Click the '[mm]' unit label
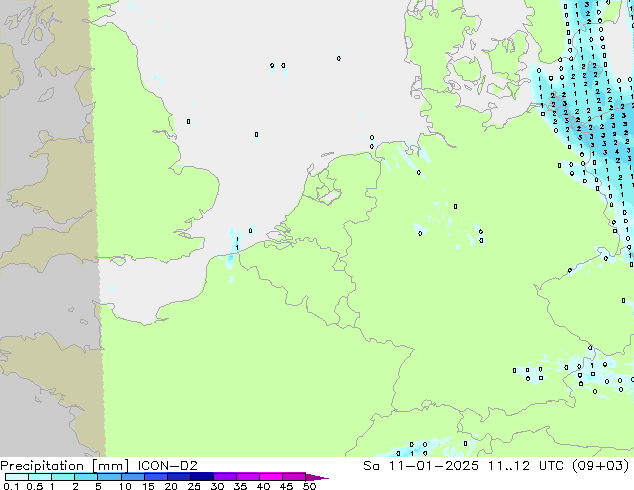Image resolution: width=634 pixels, height=490 pixels. [x=110, y=466]
